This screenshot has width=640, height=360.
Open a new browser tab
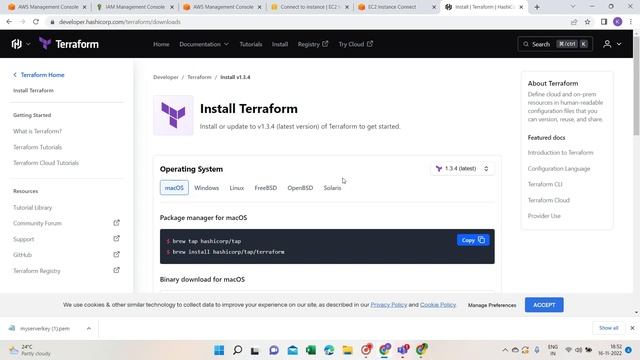tap(537, 7)
